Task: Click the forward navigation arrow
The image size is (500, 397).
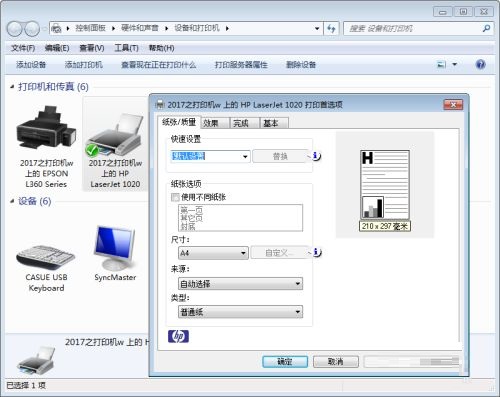Action: coord(32,29)
